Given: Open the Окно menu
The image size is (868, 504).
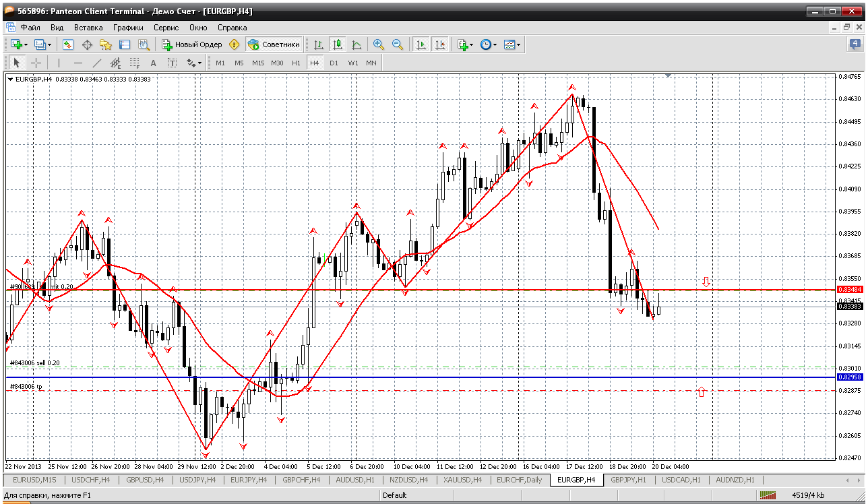Looking at the screenshot, I should pos(198,28).
